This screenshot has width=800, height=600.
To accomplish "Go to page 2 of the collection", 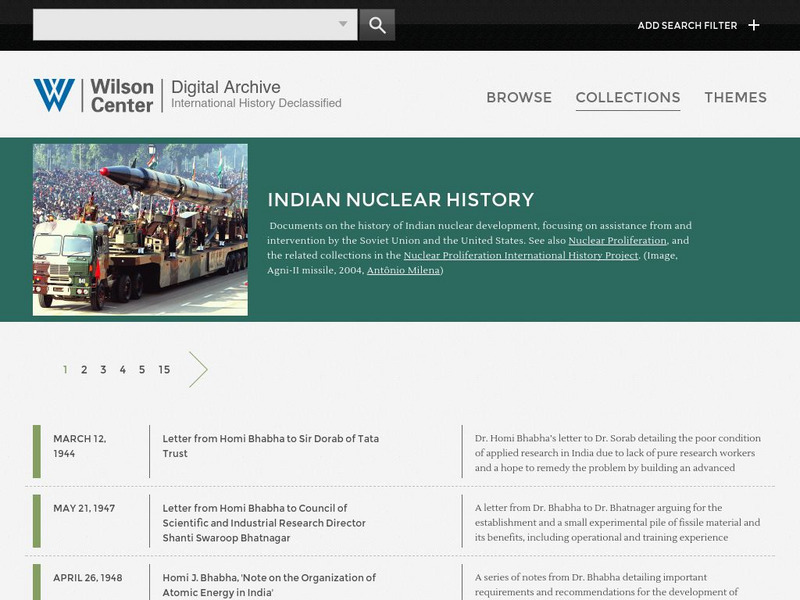I will pos(84,368).
